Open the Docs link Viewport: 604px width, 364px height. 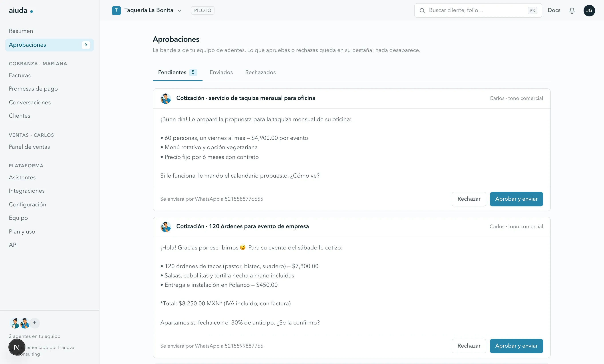pos(554,10)
